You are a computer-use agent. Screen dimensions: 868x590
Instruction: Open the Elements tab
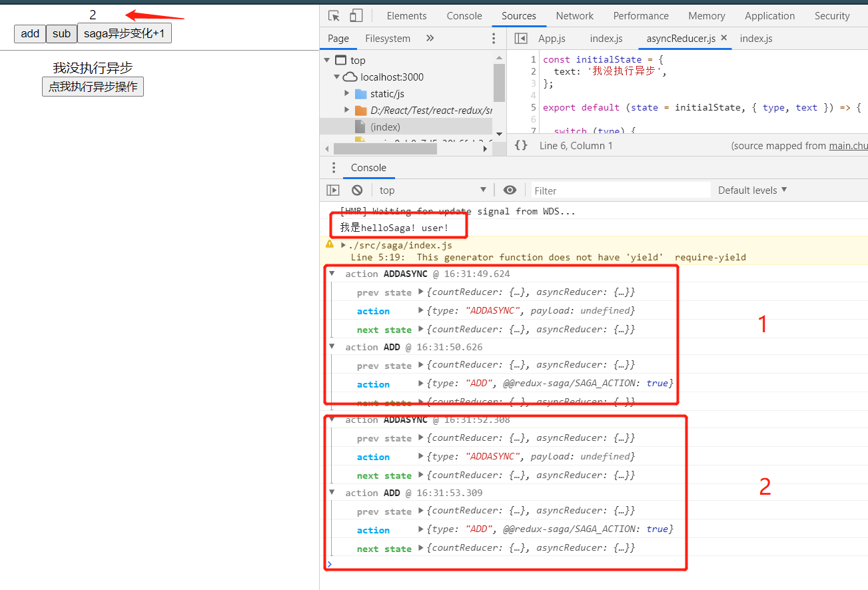point(406,16)
